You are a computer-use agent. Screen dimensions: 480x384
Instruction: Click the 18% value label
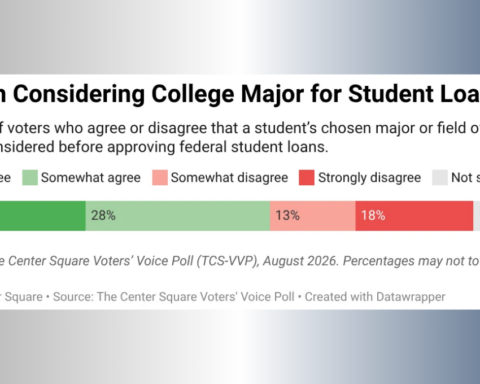(x=373, y=216)
